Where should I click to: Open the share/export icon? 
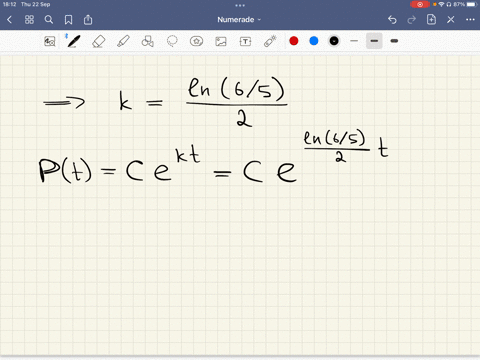click(x=88, y=20)
